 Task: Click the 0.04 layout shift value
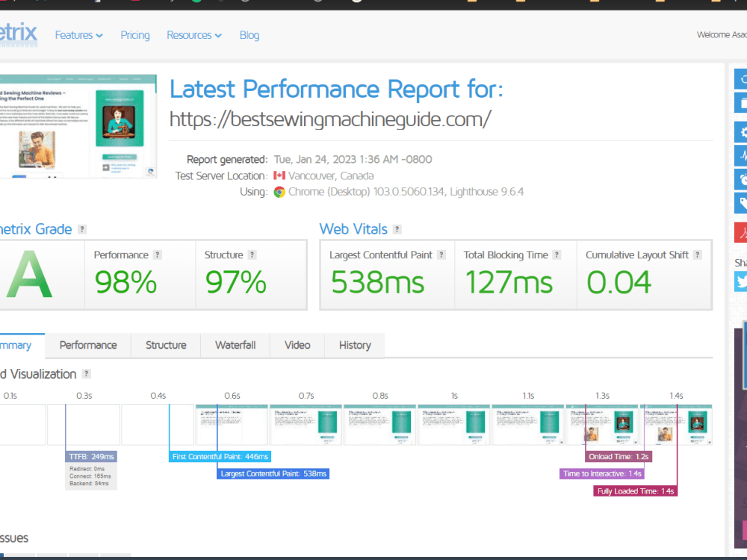[x=619, y=282]
